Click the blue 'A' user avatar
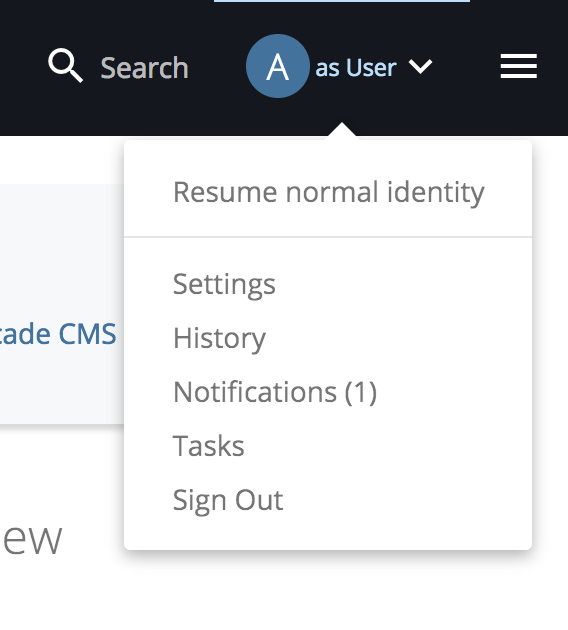Screen dimensions: 568x630 (278, 66)
